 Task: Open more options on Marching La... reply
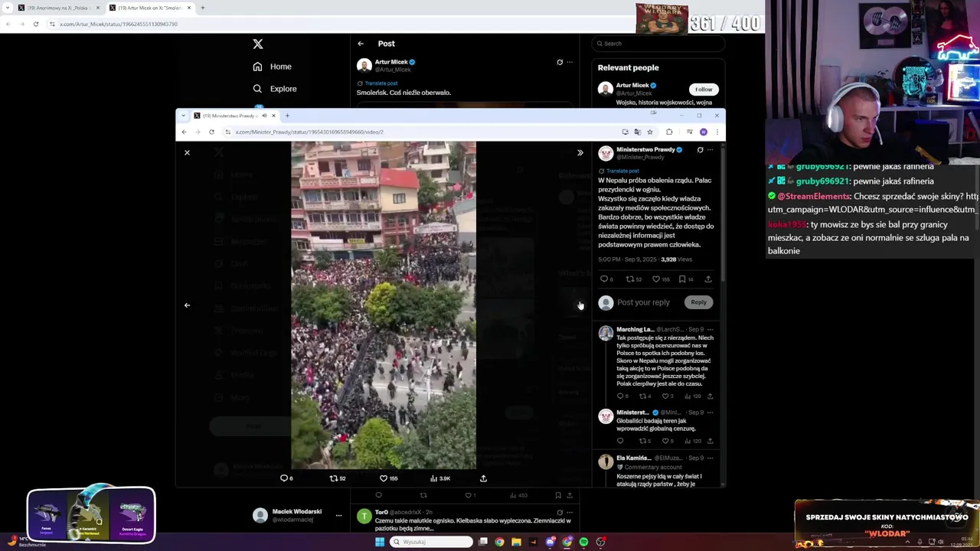[710, 330]
